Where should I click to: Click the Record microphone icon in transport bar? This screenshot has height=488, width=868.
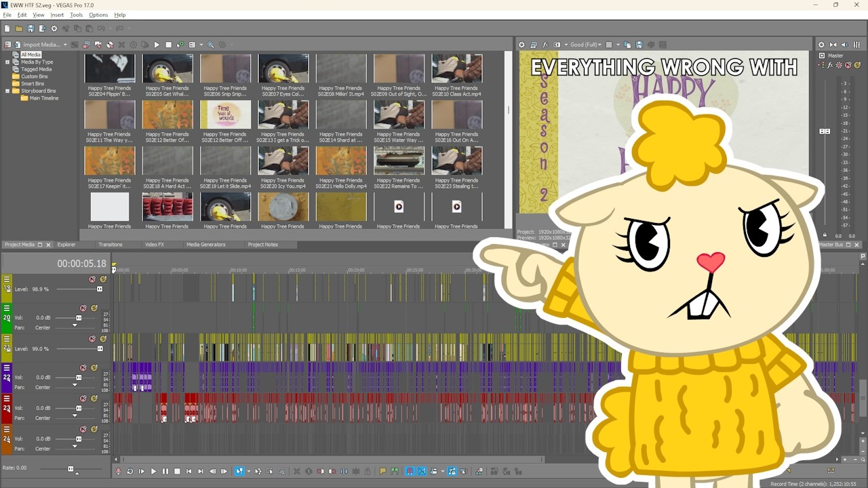pos(118,471)
